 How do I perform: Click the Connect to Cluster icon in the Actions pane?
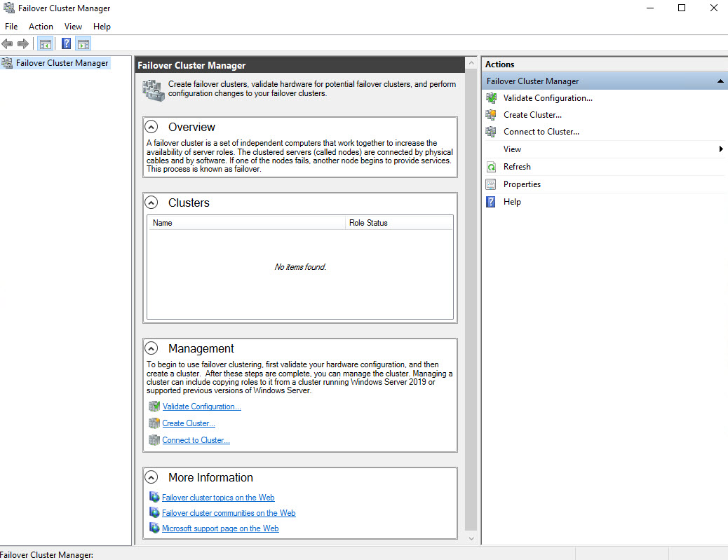click(491, 132)
